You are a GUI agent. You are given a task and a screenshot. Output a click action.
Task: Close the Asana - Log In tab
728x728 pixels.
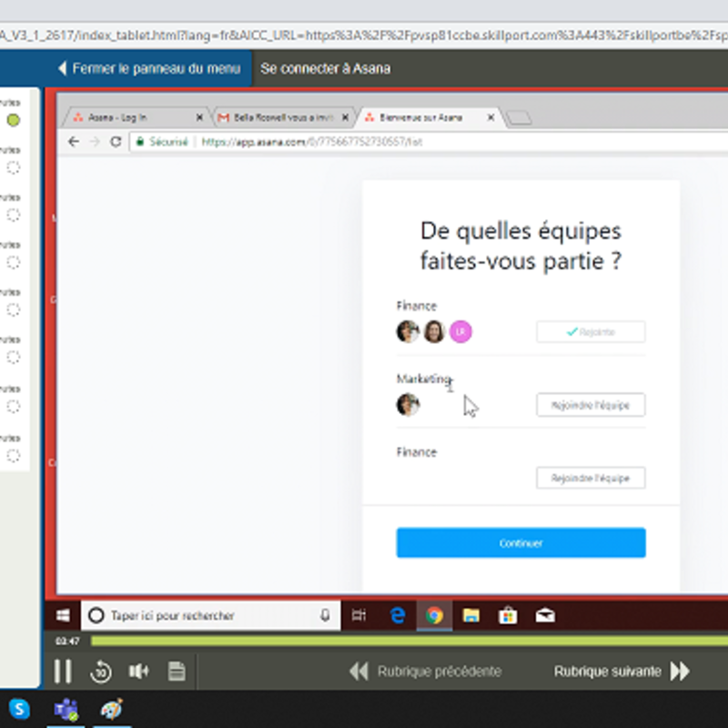pyautogui.click(x=199, y=117)
